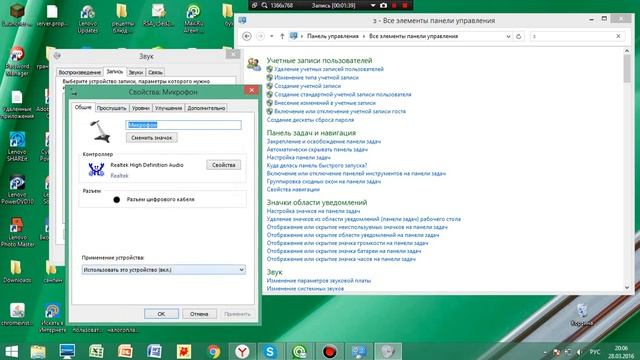Click the up arrow in Control Panel navigation

click(x=282, y=36)
